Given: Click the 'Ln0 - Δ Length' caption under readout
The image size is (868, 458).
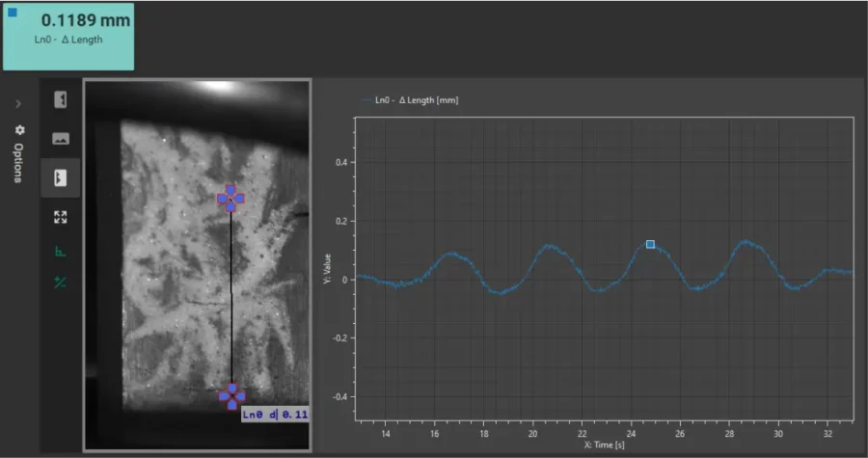Looking at the screenshot, I should coord(68,40).
